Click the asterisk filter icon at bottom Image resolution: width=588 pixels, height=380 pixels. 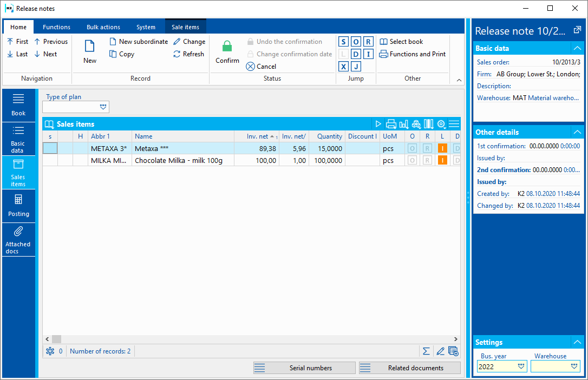[x=50, y=351]
